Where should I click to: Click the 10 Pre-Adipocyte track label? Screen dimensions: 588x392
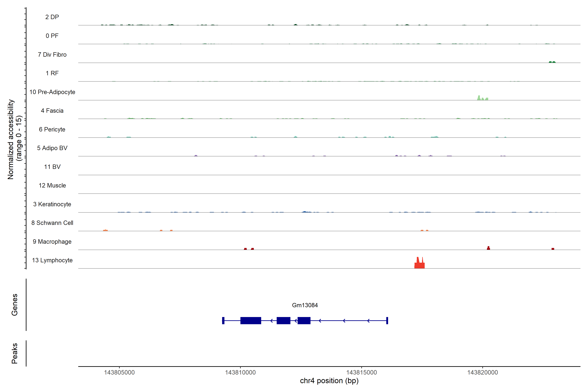(52, 92)
